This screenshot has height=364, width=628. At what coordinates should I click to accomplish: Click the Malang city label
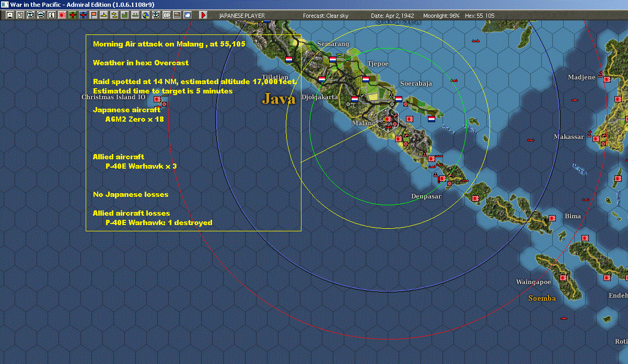tap(364, 123)
